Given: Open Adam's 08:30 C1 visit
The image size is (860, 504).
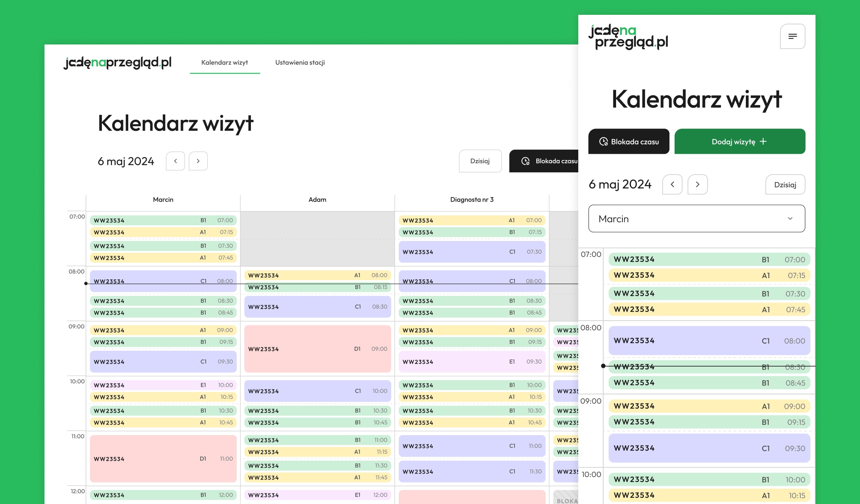Looking at the screenshot, I should (x=318, y=306).
